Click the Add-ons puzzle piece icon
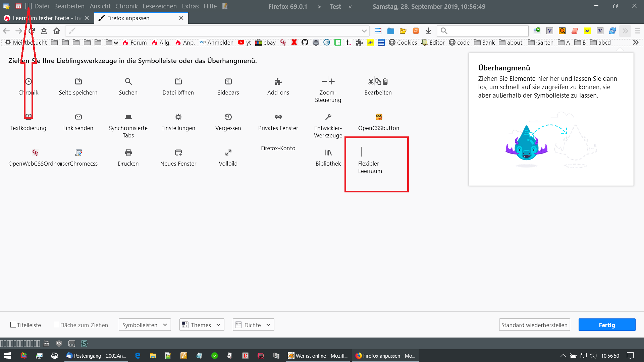Viewport: 644px width, 362px height. click(x=278, y=81)
